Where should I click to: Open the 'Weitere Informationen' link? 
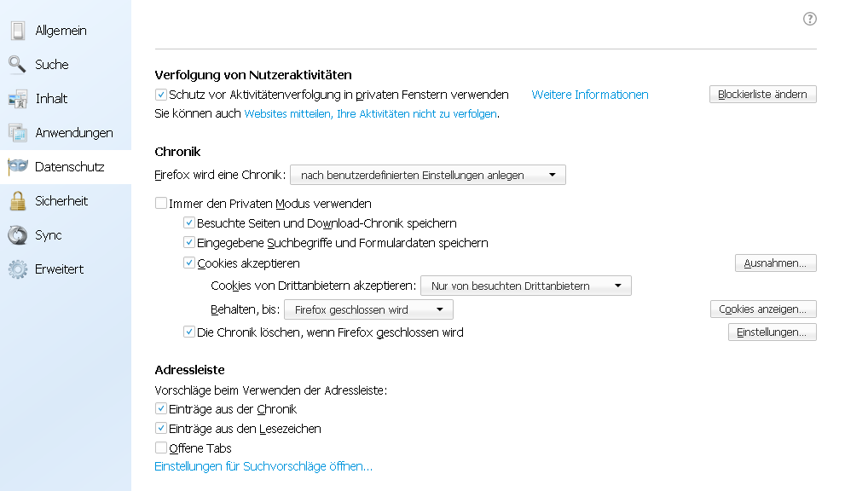point(590,95)
